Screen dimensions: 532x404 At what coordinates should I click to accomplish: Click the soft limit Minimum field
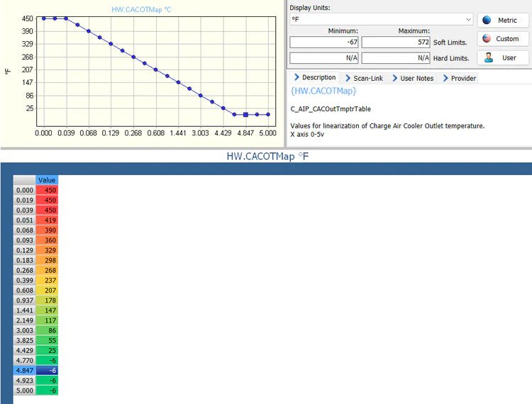(323, 43)
